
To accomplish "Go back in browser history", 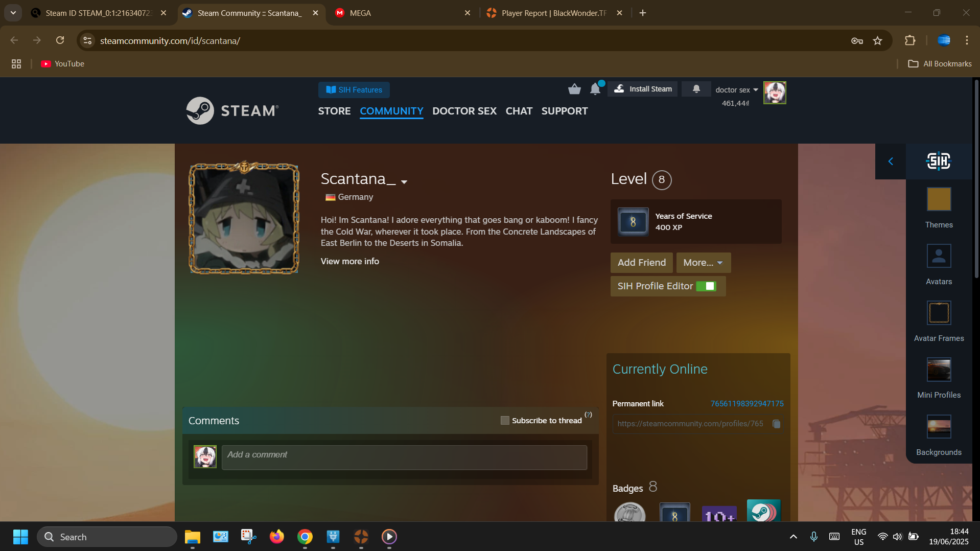I will 14,40.
